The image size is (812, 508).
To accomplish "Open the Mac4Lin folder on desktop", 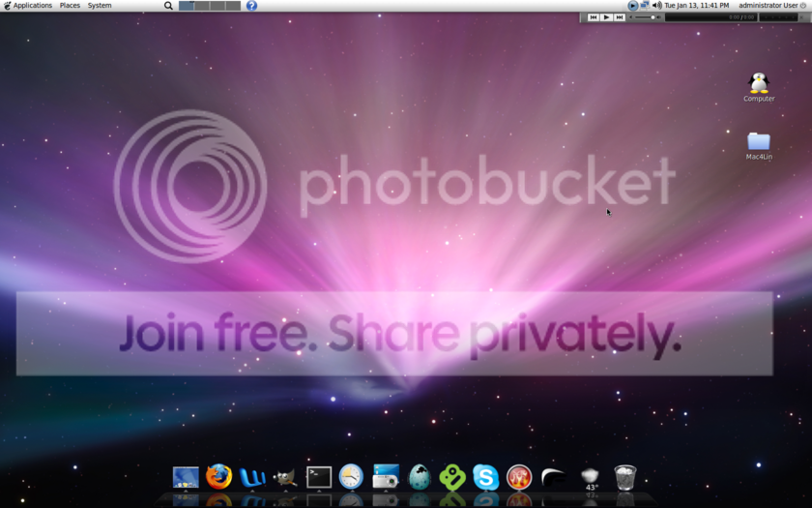I will (759, 146).
